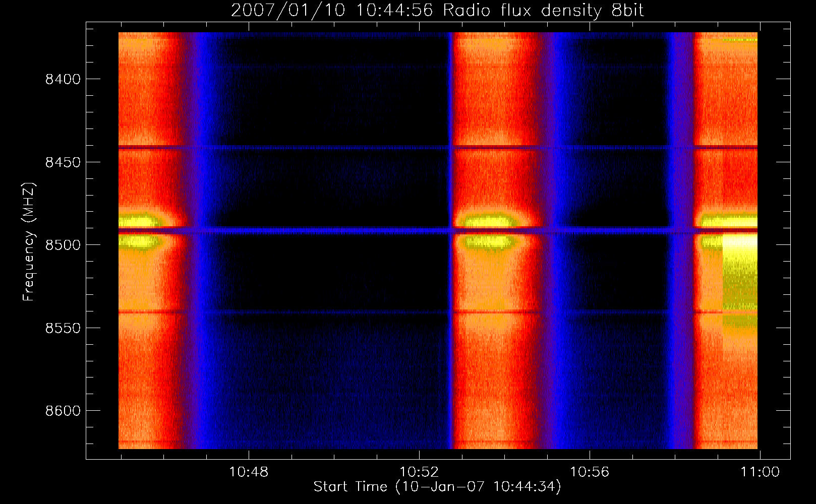The width and height of the screenshot is (816, 504).
Task: Click the "Frequency (MHZ)" axis label
Action: [x=29, y=241]
